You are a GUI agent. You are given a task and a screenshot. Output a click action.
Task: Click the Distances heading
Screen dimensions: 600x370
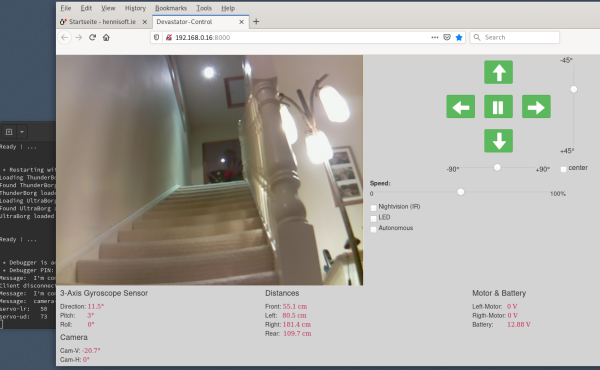click(282, 293)
